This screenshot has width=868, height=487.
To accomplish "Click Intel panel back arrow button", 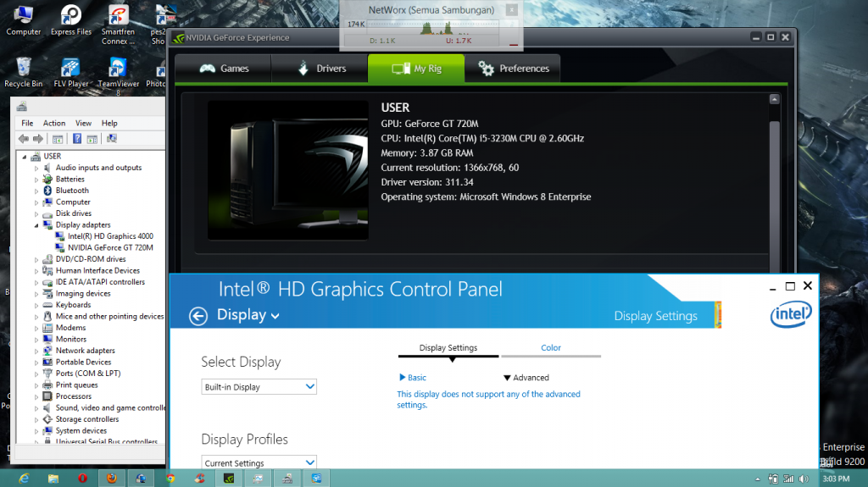I will coord(198,315).
